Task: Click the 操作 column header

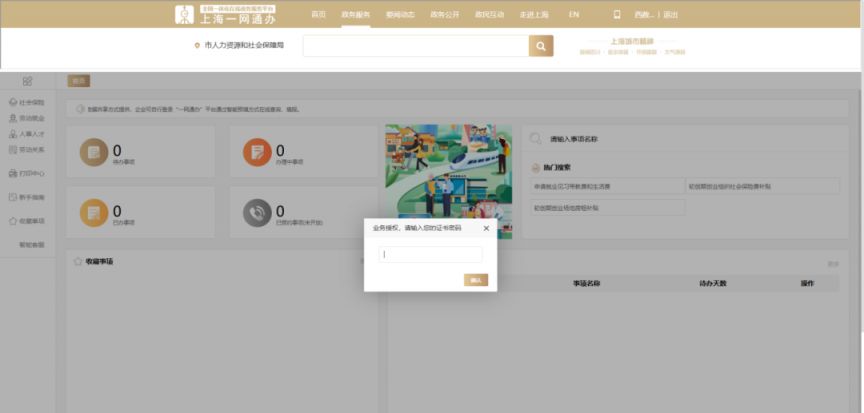Action: click(x=807, y=284)
